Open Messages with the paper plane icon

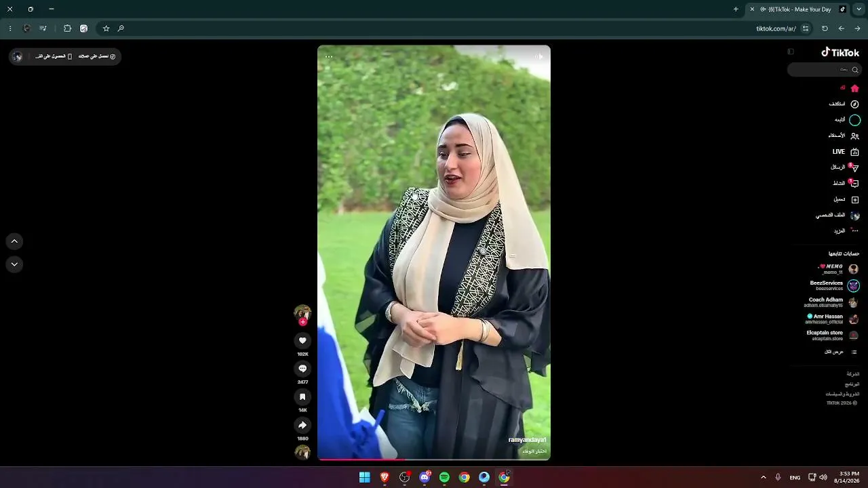pos(854,167)
